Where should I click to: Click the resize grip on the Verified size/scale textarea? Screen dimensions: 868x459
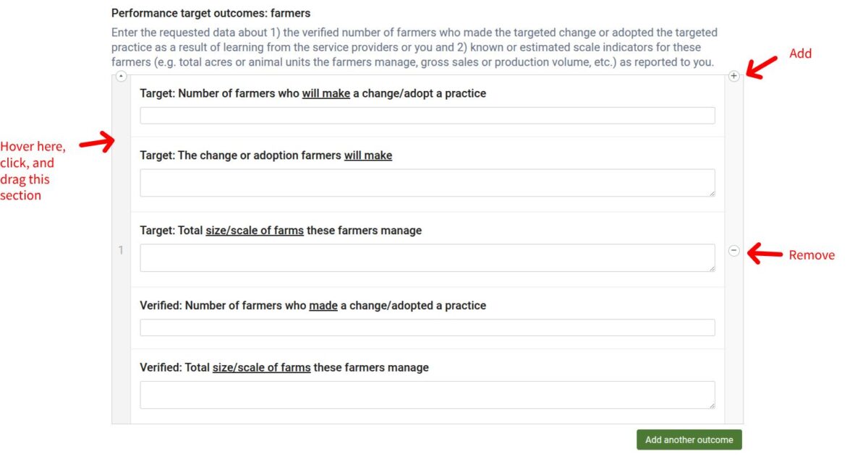pyautogui.click(x=712, y=406)
